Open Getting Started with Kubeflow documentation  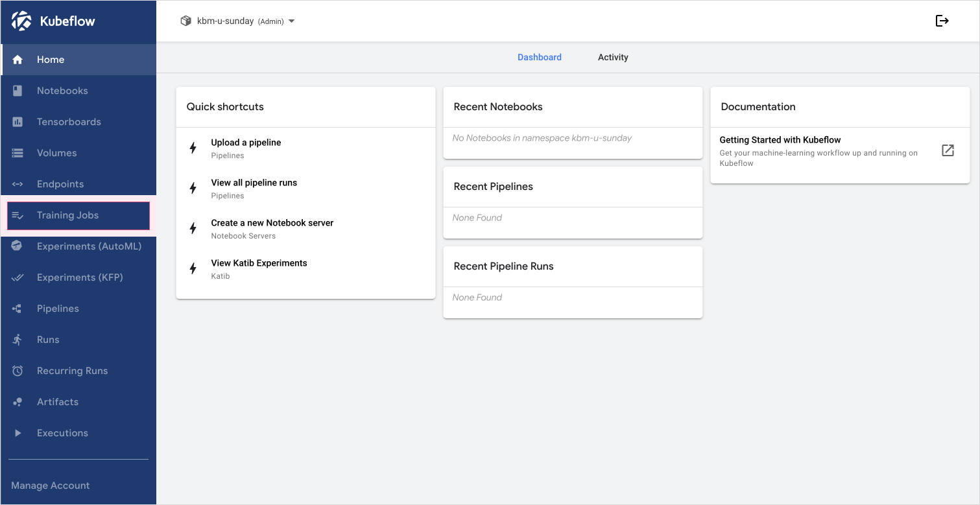point(840,150)
